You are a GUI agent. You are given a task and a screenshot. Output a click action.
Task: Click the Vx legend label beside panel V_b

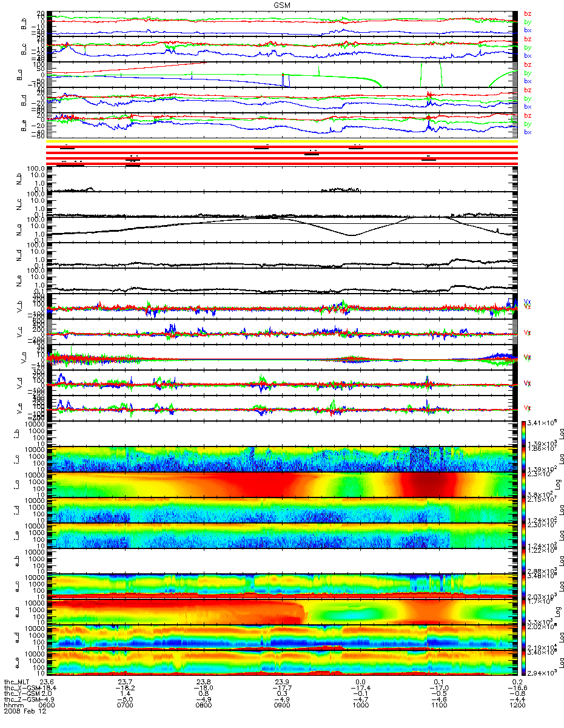[x=528, y=302]
